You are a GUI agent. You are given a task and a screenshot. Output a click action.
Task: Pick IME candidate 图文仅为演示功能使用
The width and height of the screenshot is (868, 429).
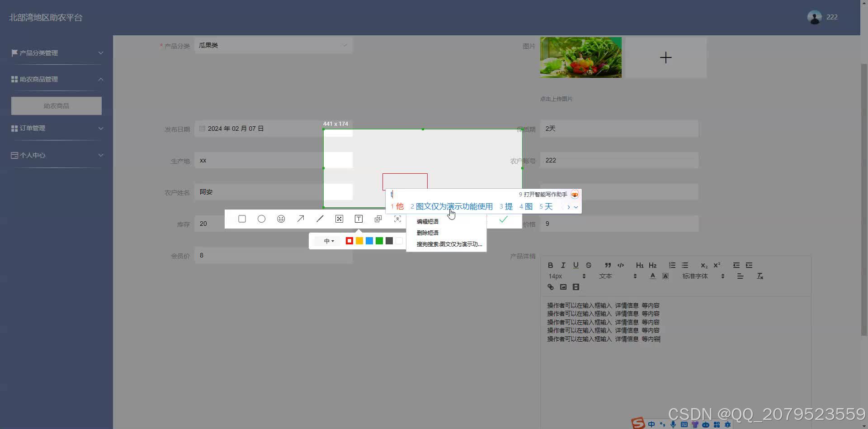(x=452, y=206)
